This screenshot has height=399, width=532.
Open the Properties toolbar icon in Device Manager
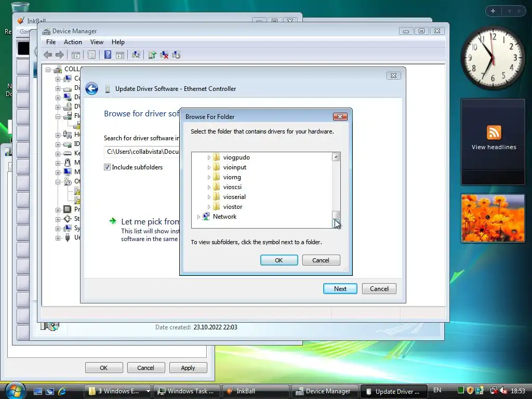click(91, 55)
